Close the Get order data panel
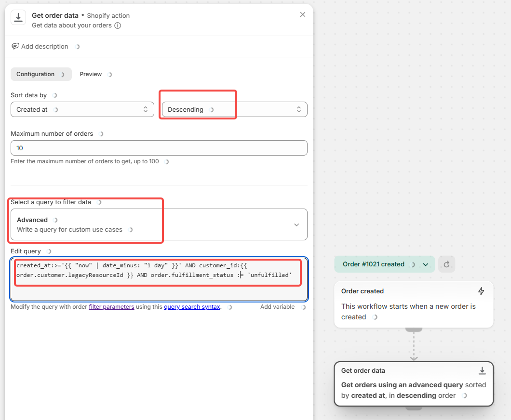 pos(303,14)
